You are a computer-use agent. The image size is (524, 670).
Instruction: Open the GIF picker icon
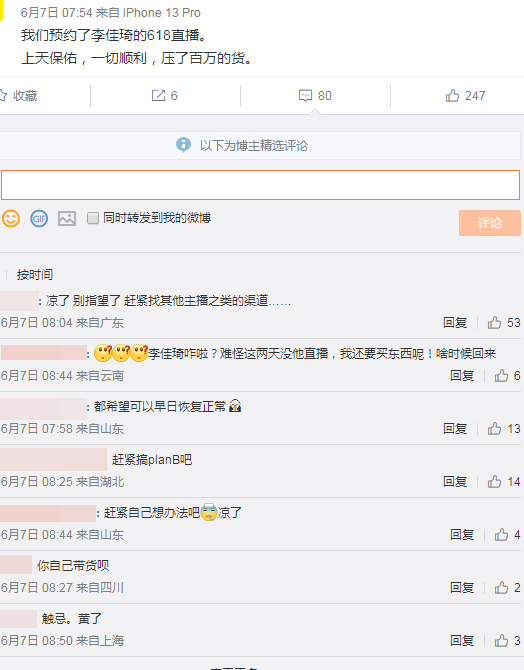coord(39,218)
